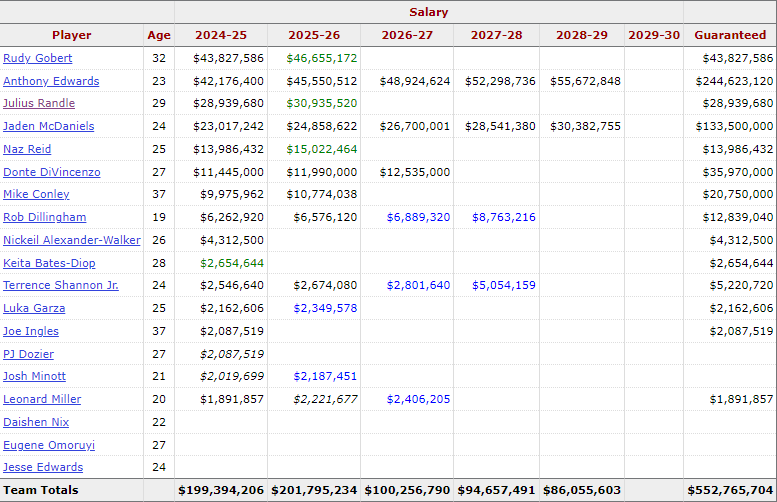777x502 pixels.
Task: Open Leonard Miller's profile
Action: pos(42,399)
